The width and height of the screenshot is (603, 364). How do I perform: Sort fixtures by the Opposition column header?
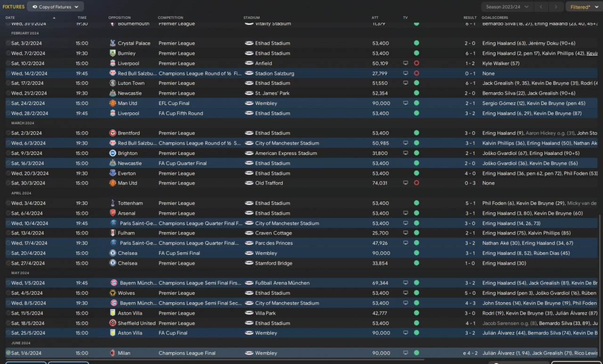click(x=120, y=18)
